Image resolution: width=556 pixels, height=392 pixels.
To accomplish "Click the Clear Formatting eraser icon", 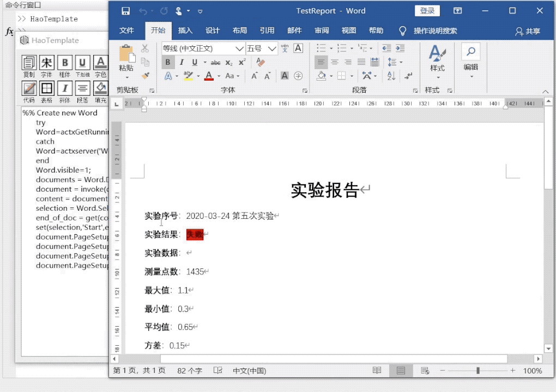I will click(260, 62).
